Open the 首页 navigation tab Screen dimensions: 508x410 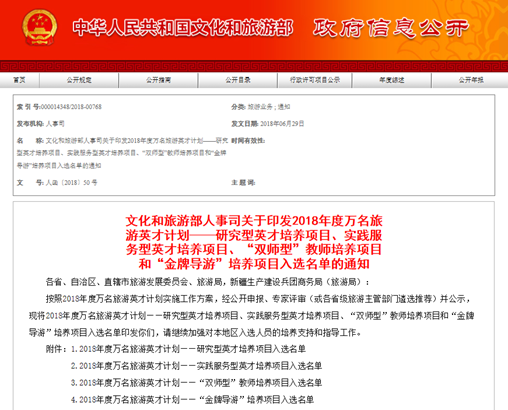[x=19, y=80]
